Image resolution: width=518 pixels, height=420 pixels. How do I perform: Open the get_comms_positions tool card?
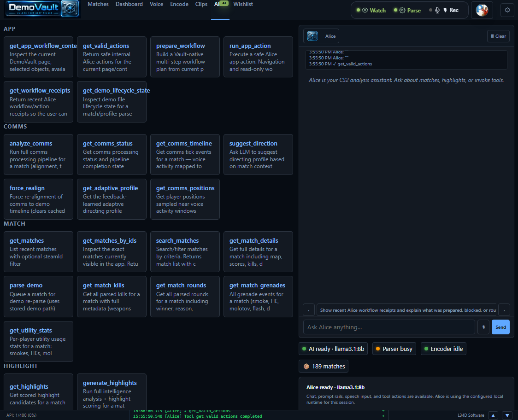(x=185, y=199)
